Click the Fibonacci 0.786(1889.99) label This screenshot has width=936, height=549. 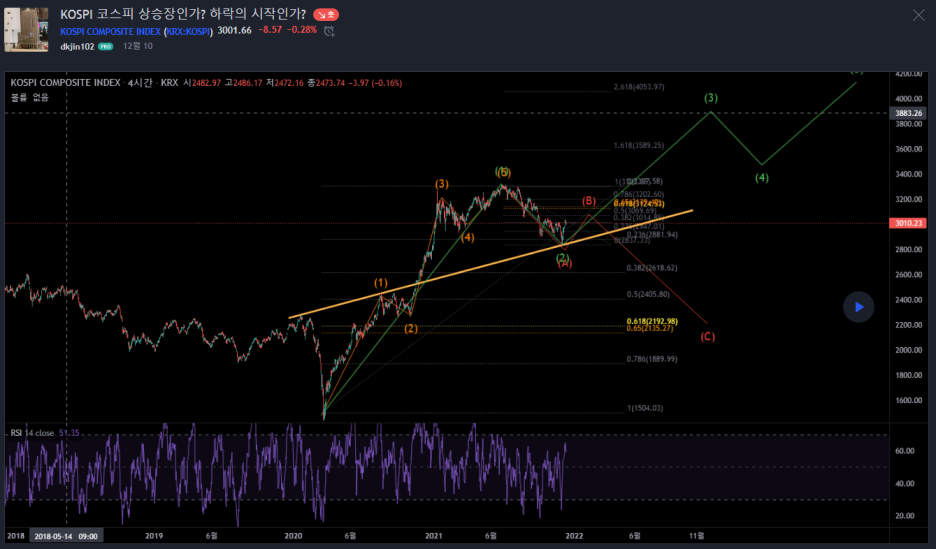(652, 359)
